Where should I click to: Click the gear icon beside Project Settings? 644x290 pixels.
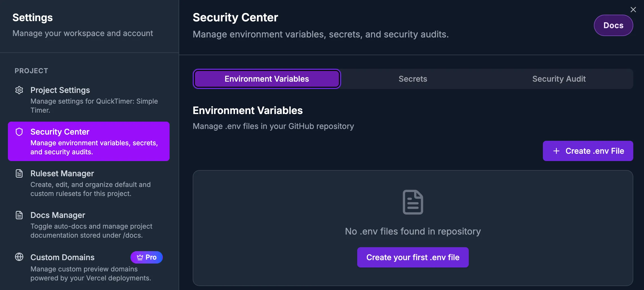click(19, 90)
